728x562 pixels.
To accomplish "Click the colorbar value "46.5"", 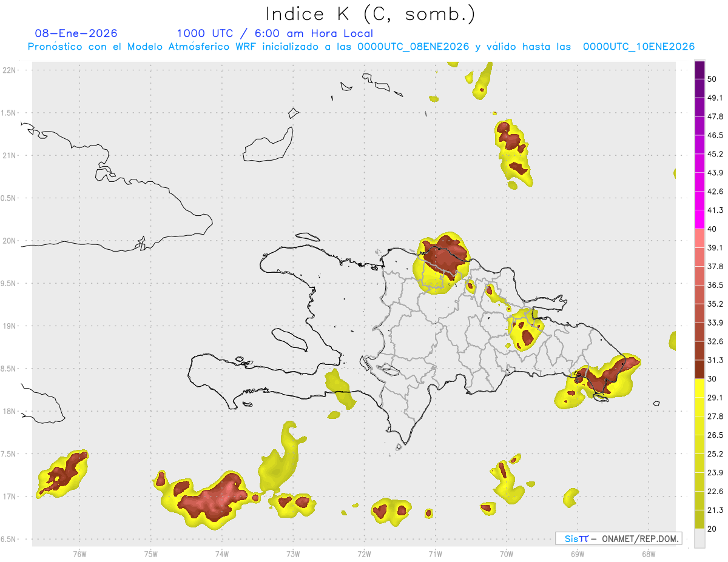I will click(x=715, y=136).
